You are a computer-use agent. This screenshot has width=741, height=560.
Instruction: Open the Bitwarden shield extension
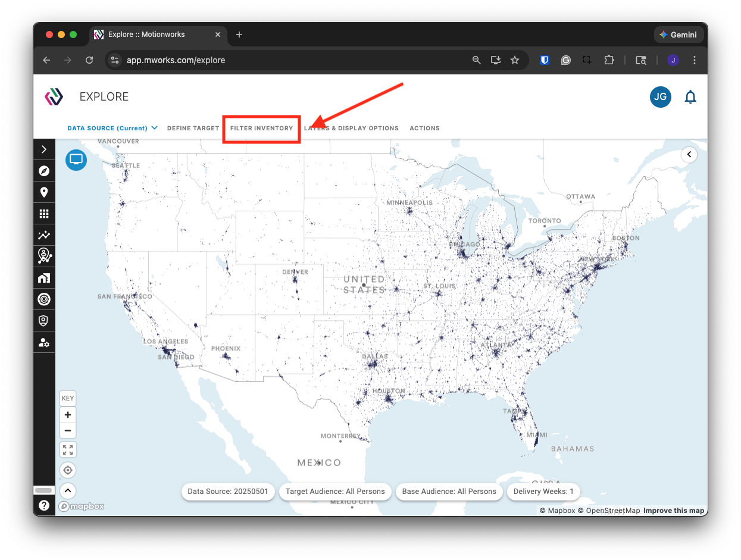pos(544,60)
